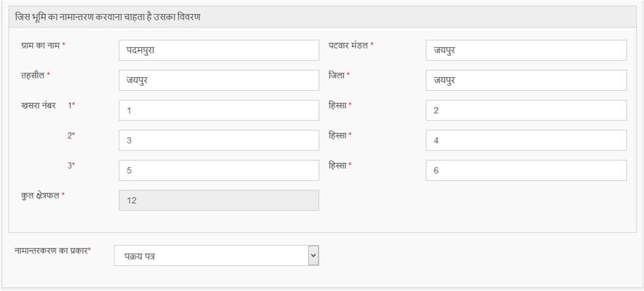Click the तहसील label

tap(32, 75)
